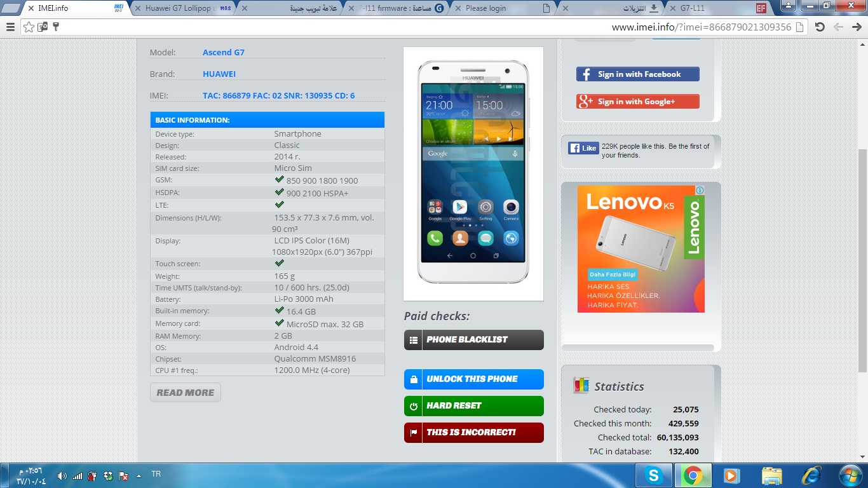Click UNLOCK THIS PHONE button
Image resolution: width=868 pixels, height=488 pixels.
(474, 379)
